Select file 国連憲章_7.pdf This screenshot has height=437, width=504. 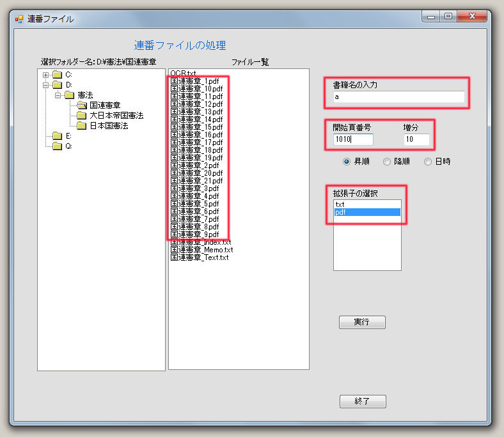coord(194,219)
